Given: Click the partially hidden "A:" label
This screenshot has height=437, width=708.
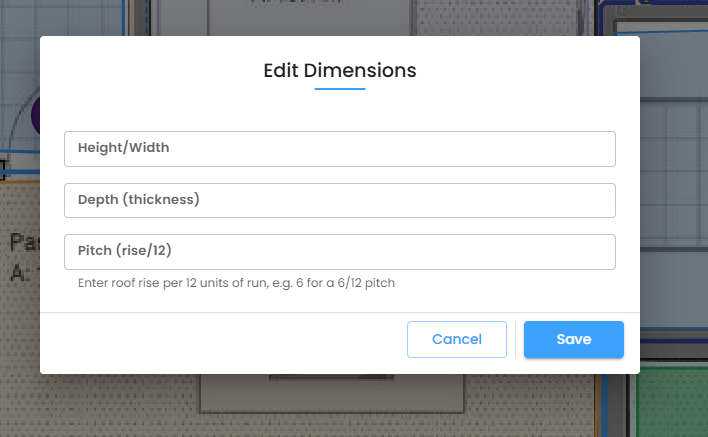Looking at the screenshot, I should (x=21, y=273).
